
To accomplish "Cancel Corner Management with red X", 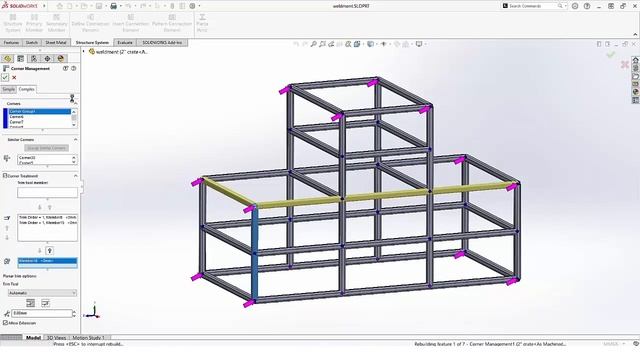I will click(x=14, y=78).
